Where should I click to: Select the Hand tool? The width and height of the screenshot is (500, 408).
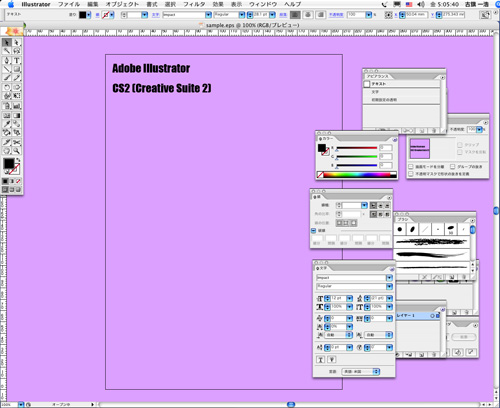[7, 151]
